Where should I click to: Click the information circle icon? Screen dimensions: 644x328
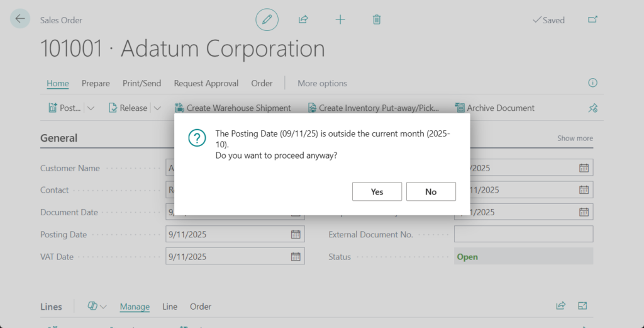point(592,83)
